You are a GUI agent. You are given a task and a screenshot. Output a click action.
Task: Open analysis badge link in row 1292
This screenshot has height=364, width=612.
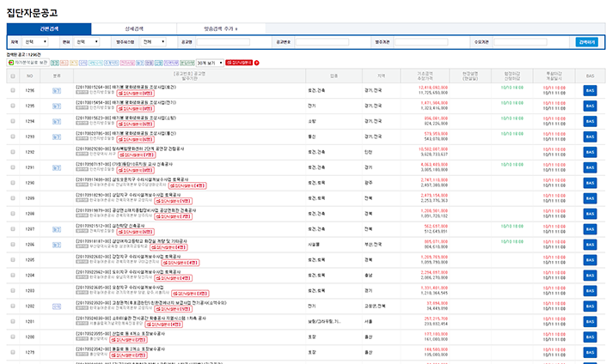(x=137, y=155)
